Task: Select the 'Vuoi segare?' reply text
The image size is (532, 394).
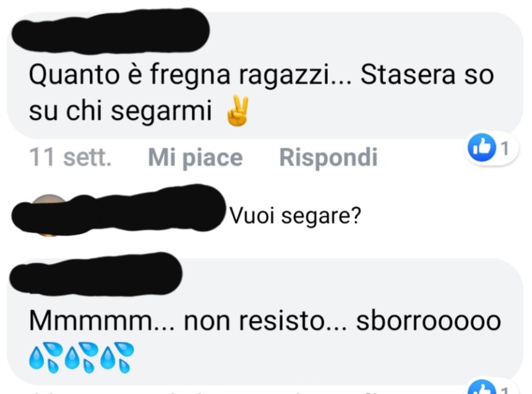Action: 295,215
